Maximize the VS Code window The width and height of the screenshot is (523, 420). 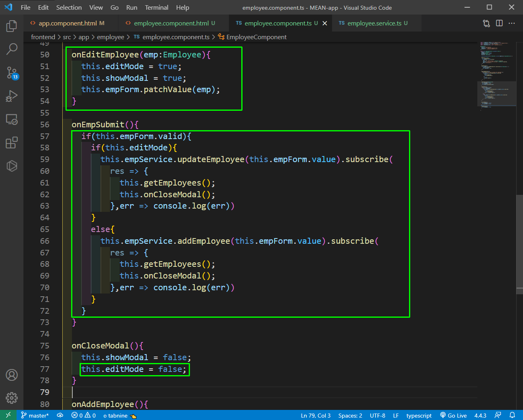coord(489,7)
